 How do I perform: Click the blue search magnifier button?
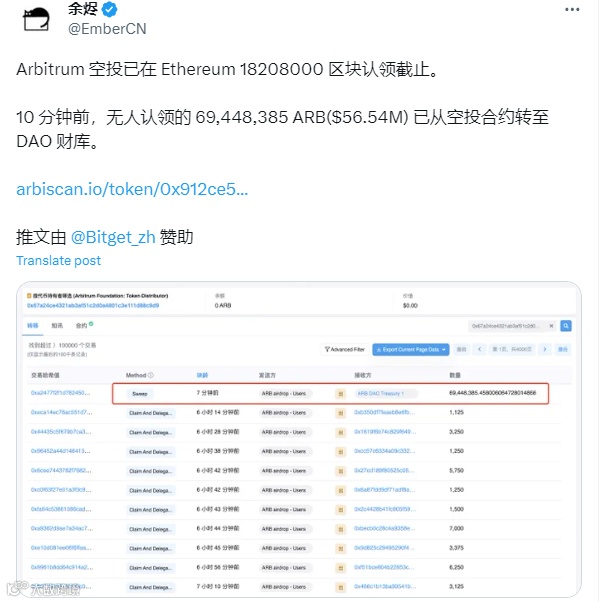[565, 326]
